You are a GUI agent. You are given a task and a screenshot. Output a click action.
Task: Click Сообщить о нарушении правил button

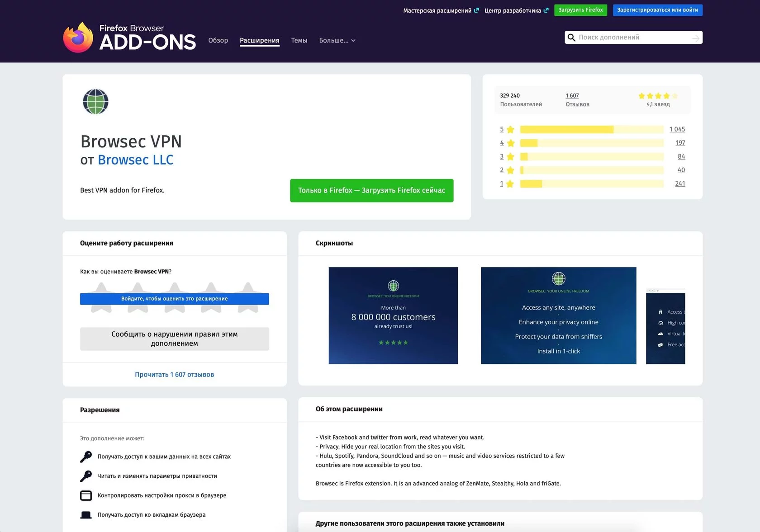point(175,339)
